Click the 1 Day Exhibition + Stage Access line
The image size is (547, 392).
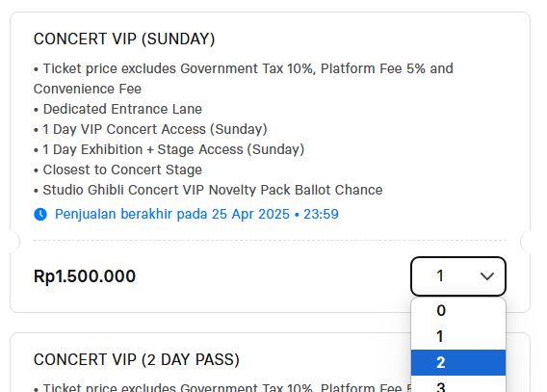pos(169,149)
